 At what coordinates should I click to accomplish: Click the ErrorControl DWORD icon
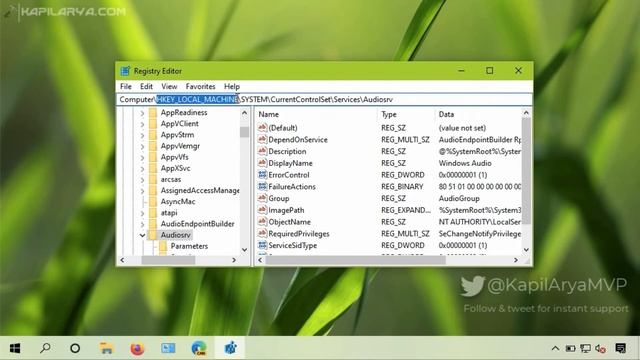click(262, 175)
